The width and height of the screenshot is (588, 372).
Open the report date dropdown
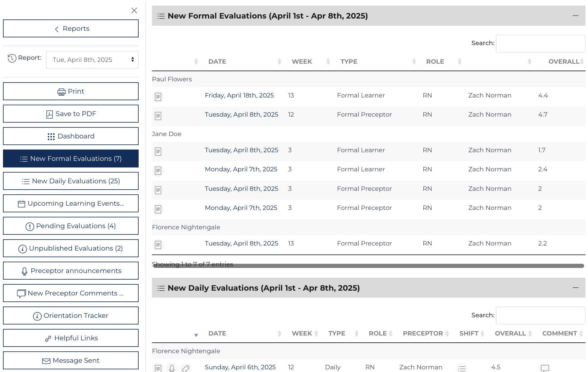pyautogui.click(x=92, y=60)
